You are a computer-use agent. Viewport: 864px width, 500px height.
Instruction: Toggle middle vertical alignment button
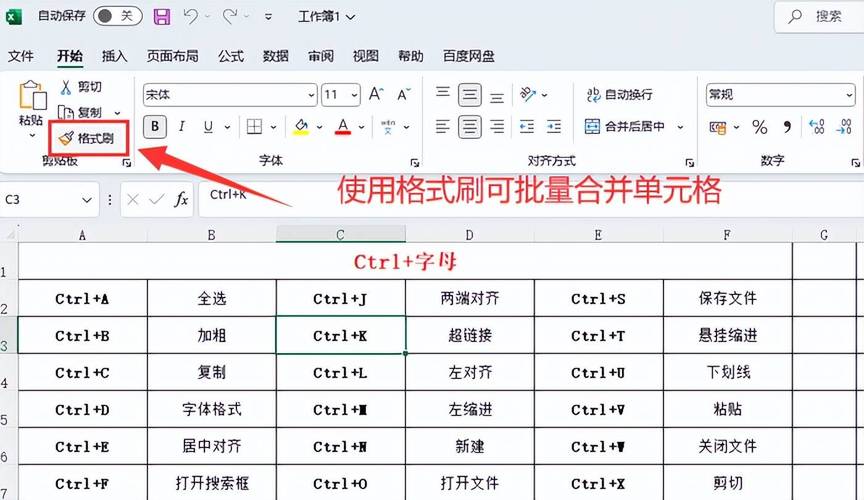469,95
